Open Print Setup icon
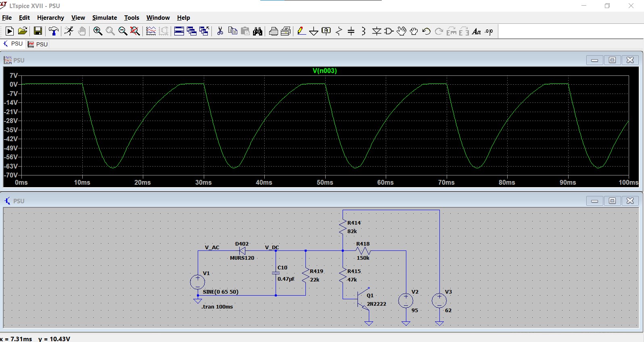Viewport: 644px width, 342px height. pyautogui.click(x=286, y=31)
